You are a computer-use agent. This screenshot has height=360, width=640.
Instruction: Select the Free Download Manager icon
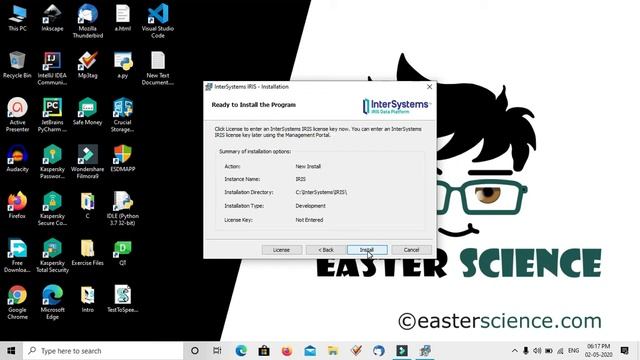point(17,256)
